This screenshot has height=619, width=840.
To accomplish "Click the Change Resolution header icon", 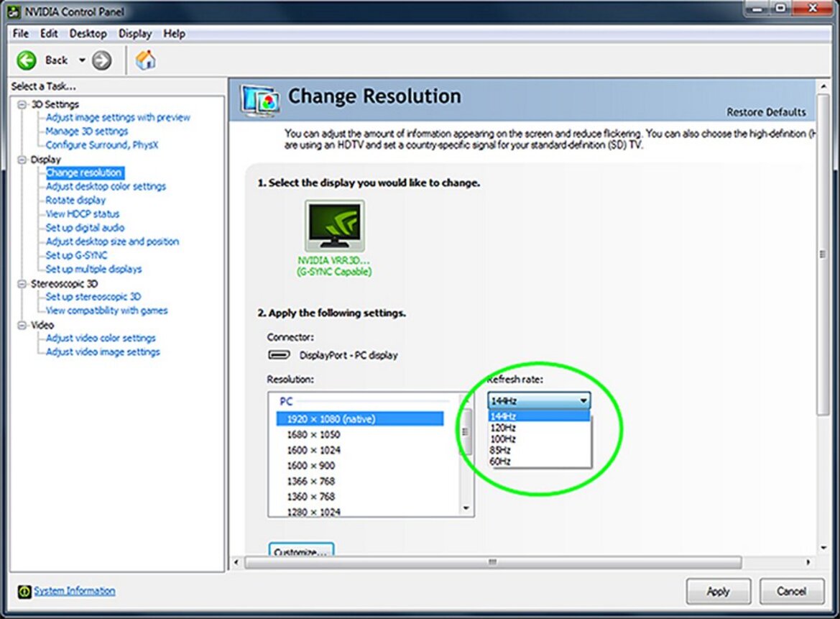I will [x=260, y=101].
